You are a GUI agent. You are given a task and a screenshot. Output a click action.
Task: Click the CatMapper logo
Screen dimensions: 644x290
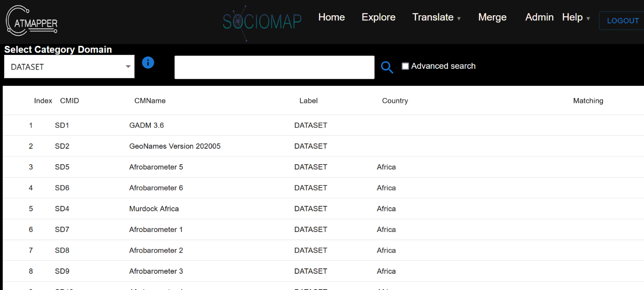pyautogui.click(x=32, y=21)
